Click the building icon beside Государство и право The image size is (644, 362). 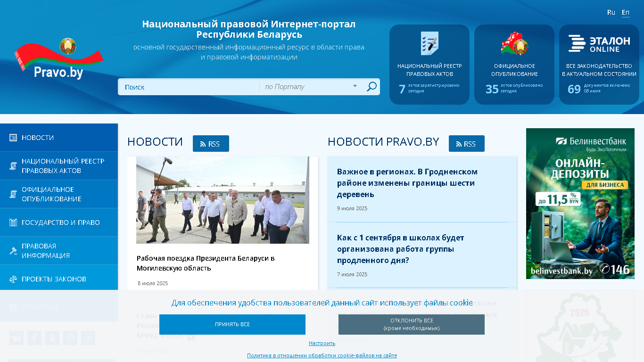(13, 222)
